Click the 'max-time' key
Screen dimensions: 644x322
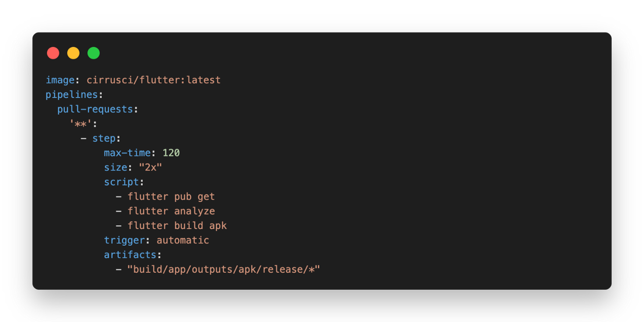[x=128, y=153]
